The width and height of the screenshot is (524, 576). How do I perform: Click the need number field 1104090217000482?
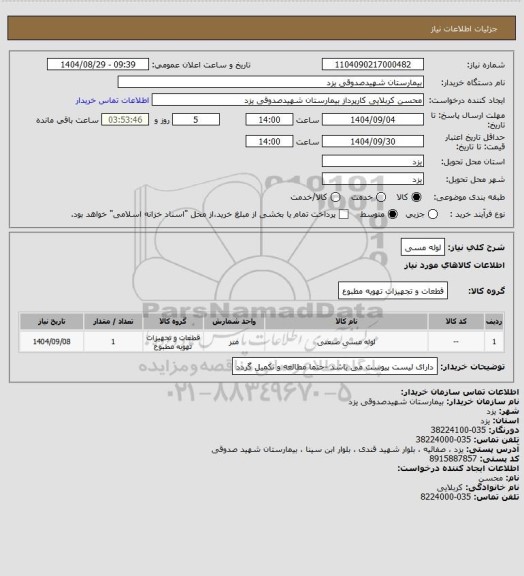pos(373,64)
